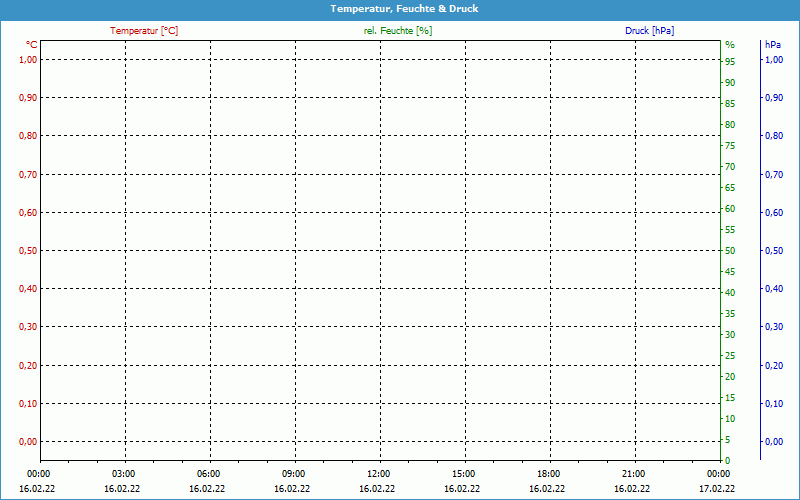Click the 17.02.22 date label
Viewport: 800px width, 500px height.
(x=718, y=489)
